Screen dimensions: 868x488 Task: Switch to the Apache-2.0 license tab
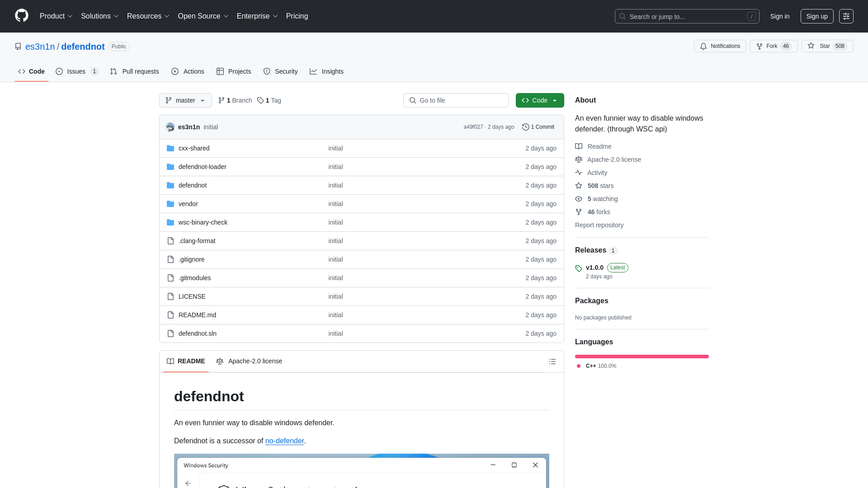coord(249,361)
